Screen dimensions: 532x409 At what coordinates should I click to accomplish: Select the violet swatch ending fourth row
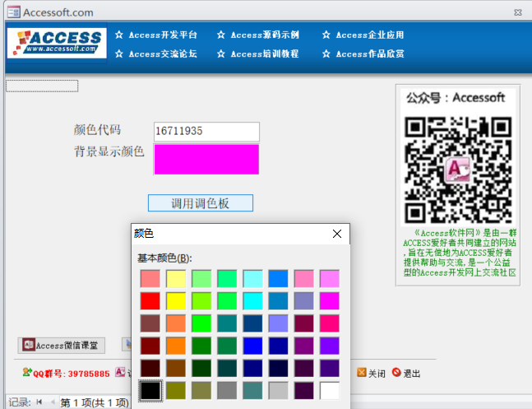pyautogui.click(x=330, y=346)
